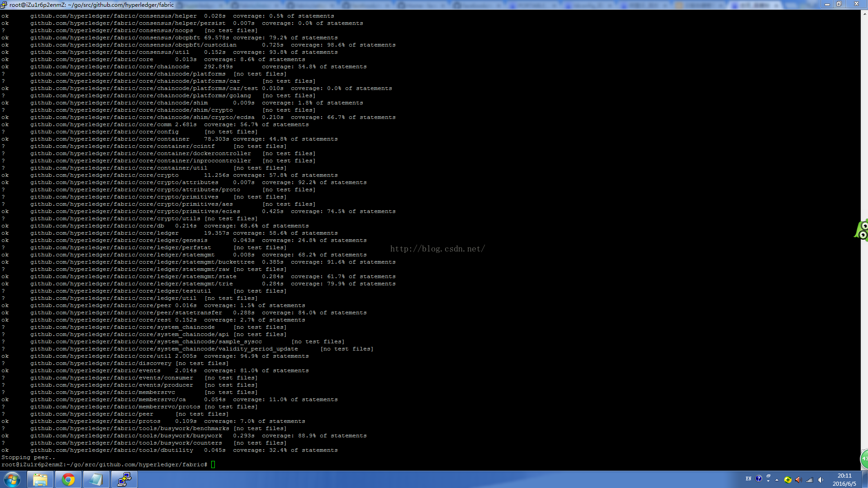
Task: Restore down the PuTTY window
Action: 839,4
